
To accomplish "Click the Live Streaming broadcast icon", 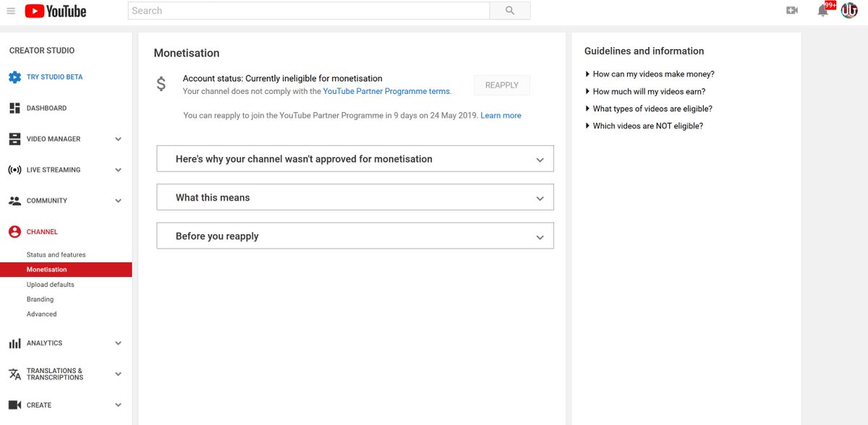I will point(14,170).
